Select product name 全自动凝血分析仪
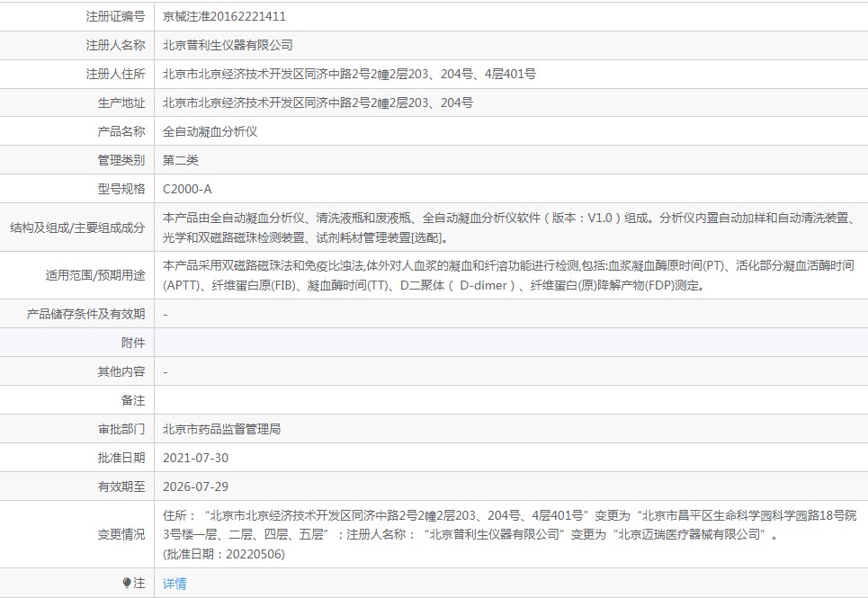Viewport: 868px width, 598px height. [x=210, y=131]
